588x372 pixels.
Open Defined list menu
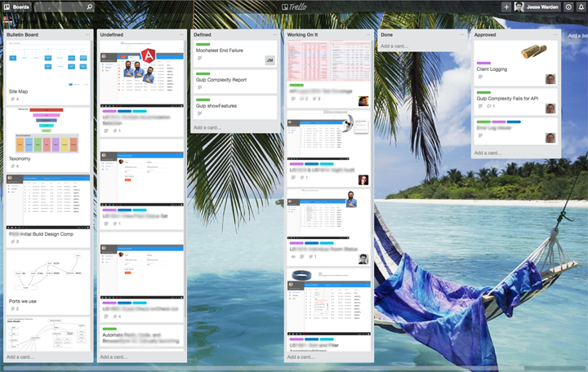coord(275,34)
